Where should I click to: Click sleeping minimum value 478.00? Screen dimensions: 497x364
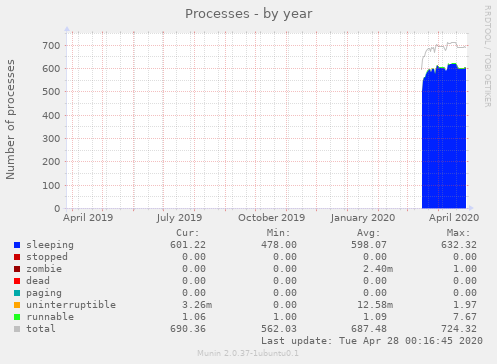[279, 245]
